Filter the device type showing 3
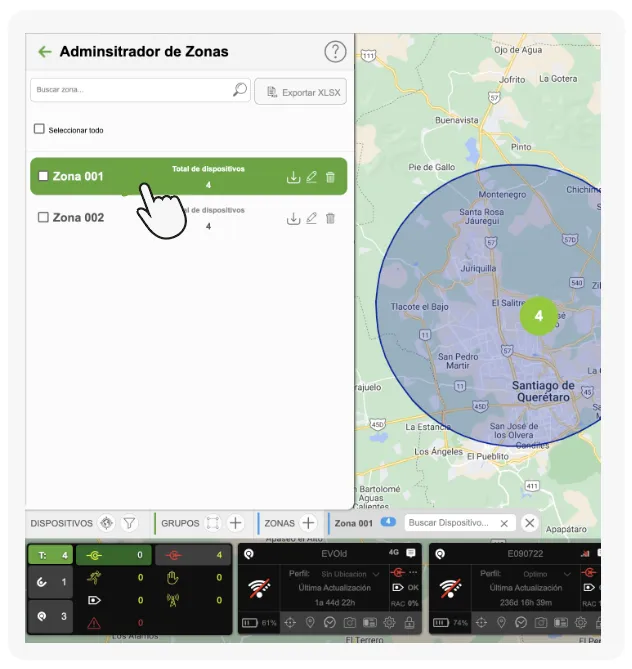The image size is (632, 669). click(50, 617)
